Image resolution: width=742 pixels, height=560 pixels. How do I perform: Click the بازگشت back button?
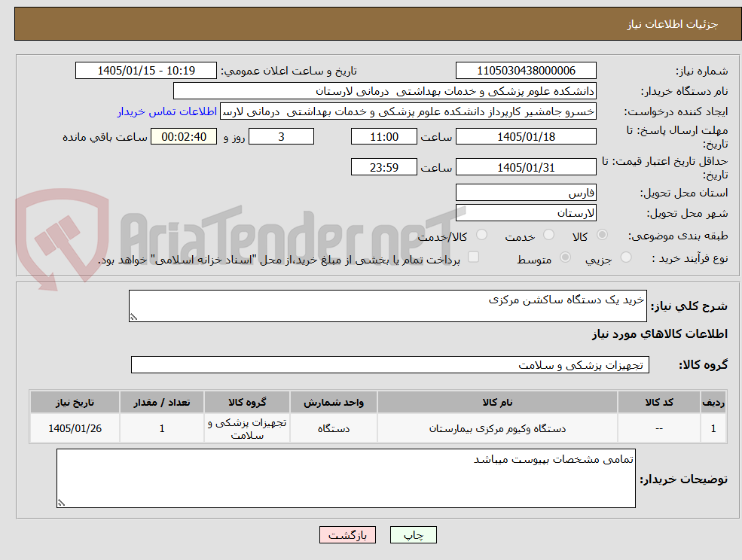pos(347,535)
